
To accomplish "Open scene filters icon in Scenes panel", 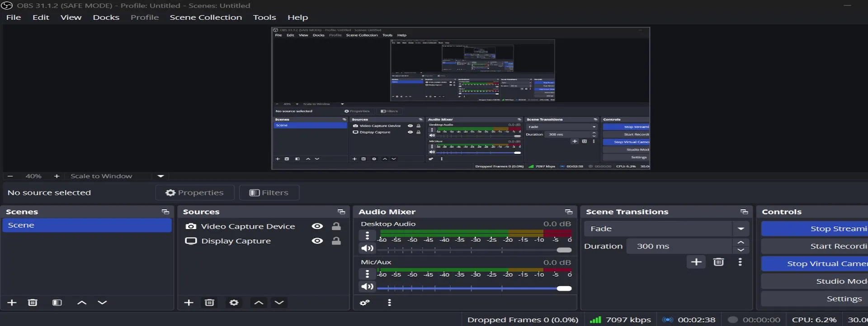I will click(x=57, y=302).
